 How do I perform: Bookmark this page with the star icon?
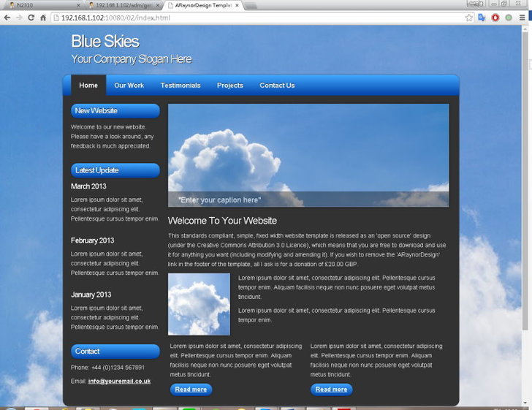tap(469, 18)
